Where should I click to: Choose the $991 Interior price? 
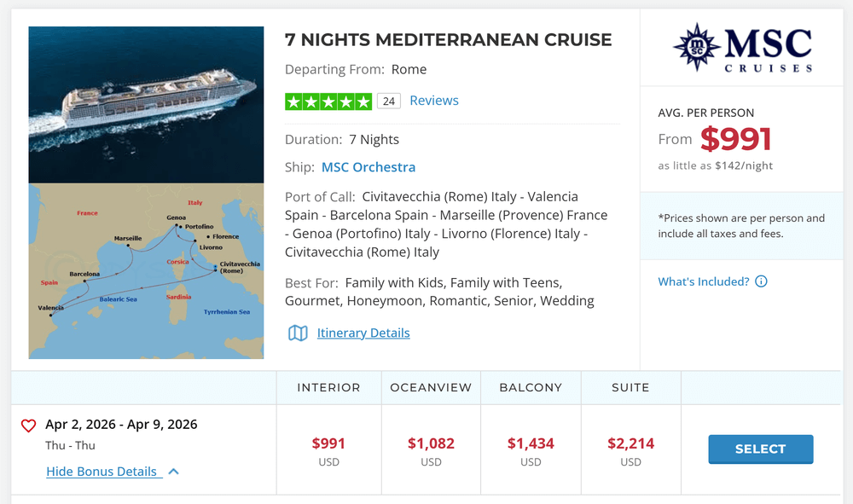click(x=328, y=443)
